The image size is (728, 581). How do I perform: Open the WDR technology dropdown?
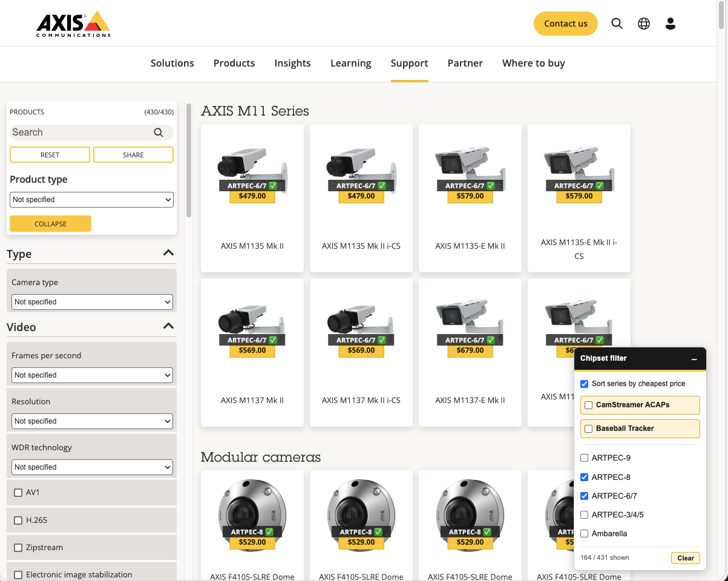(93, 467)
